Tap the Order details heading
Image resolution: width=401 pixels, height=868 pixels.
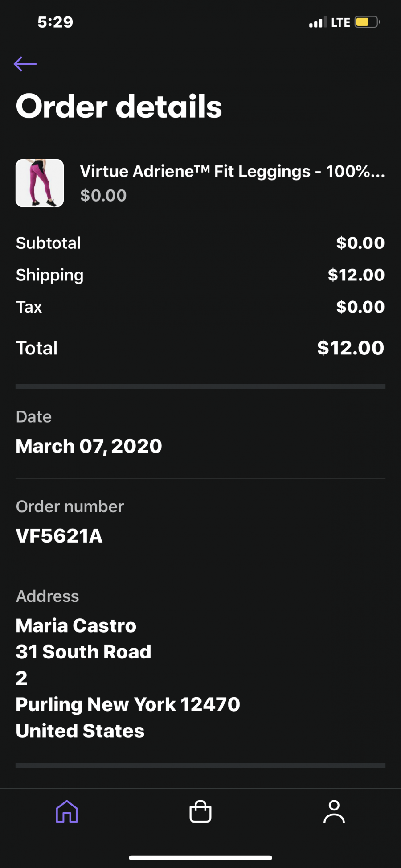click(119, 106)
